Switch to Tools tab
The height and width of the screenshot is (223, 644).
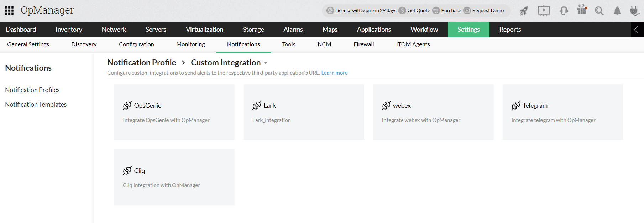(289, 44)
